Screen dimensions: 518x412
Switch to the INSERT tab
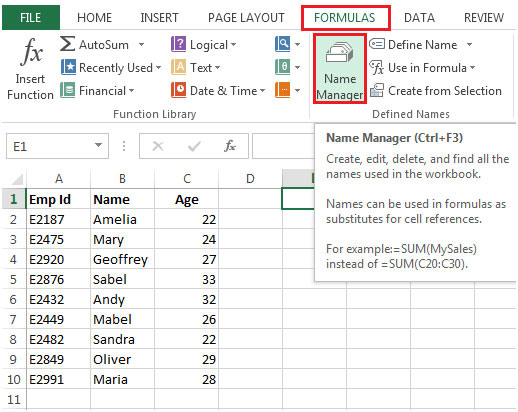[x=159, y=17]
